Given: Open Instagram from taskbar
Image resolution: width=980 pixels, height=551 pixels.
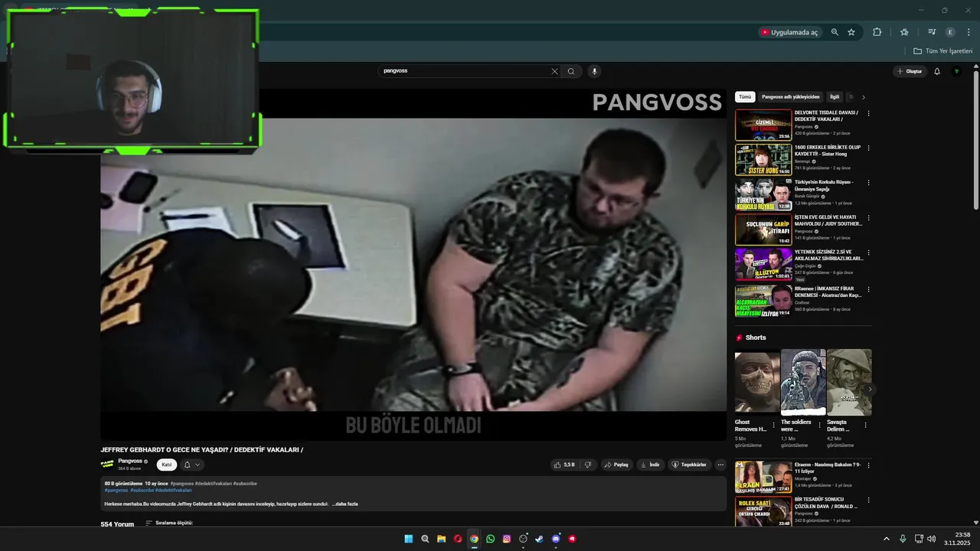Looking at the screenshot, I should [x=507, y=539].
